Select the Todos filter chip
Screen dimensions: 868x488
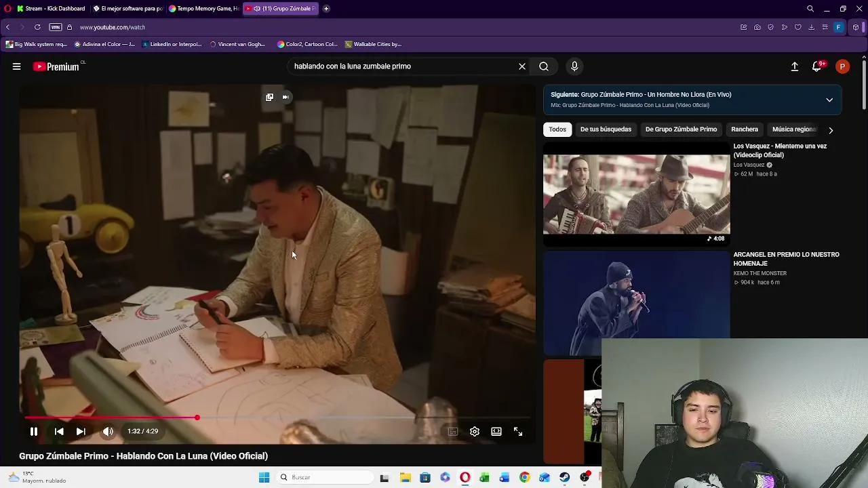(557, 129)
